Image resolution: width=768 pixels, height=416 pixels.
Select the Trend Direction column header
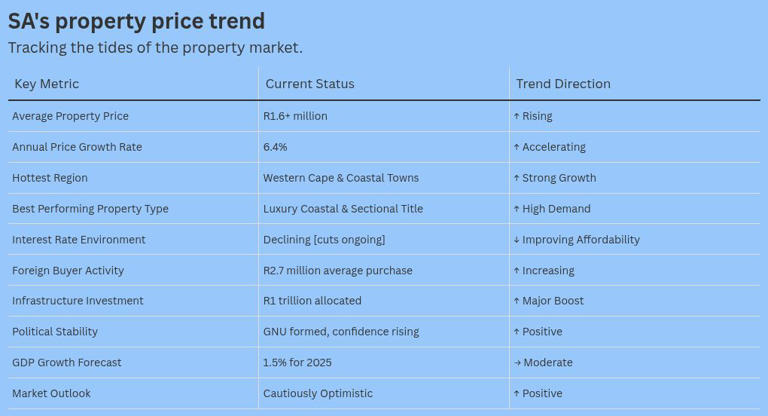tap(563, 84)
